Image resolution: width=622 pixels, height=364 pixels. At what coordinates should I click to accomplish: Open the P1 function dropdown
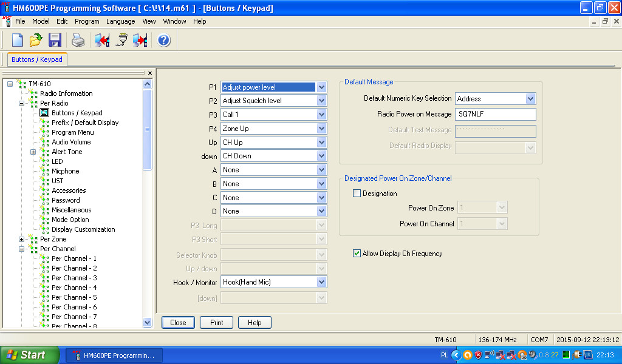point(322,87)
